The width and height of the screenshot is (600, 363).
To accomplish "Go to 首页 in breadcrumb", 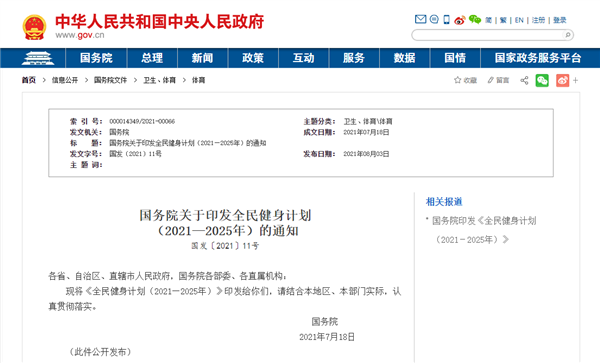I will click(29, 80).
